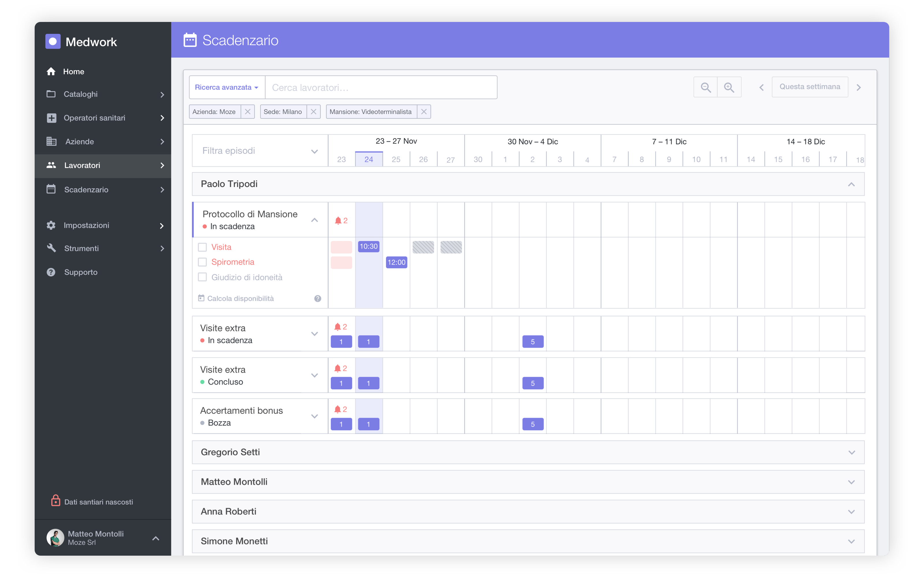Remove the Mansione: Videoterminalista filter
The width and height of the screenshot is (924, 588).
424,112
